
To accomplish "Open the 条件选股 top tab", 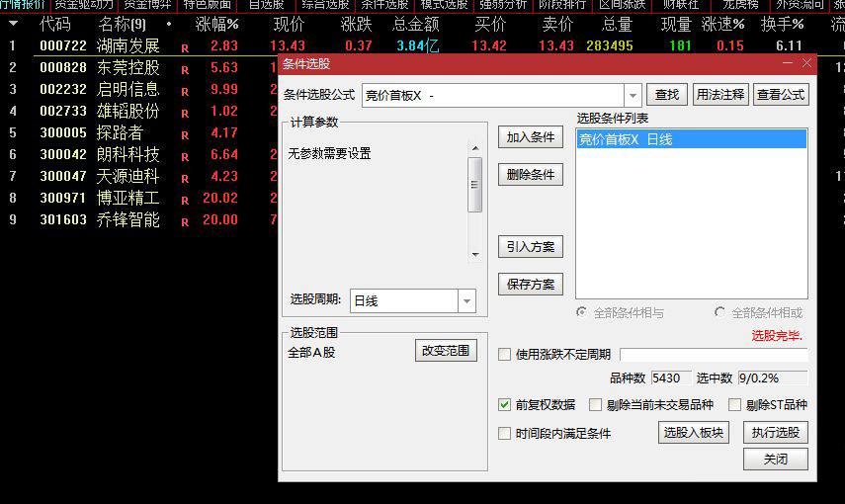I will 384,5.
